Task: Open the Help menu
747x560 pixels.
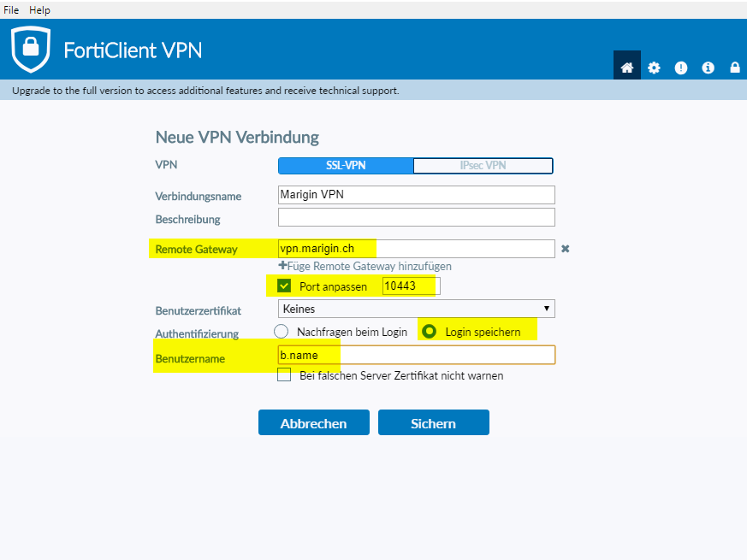Action: 39,9
